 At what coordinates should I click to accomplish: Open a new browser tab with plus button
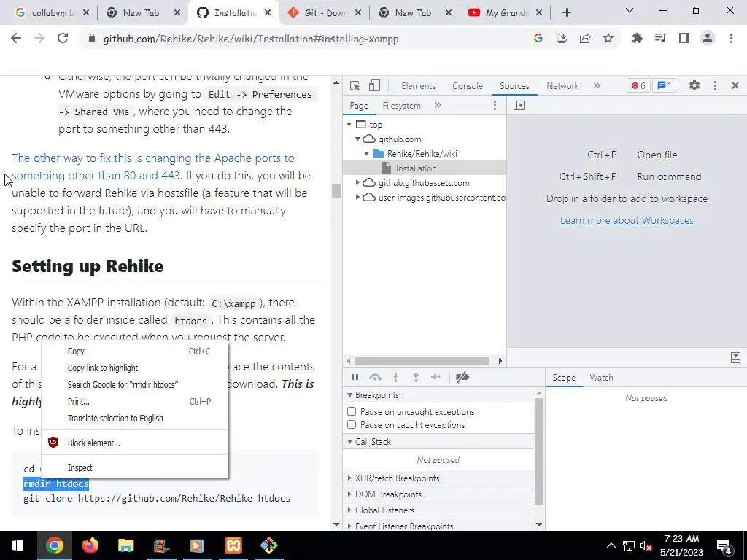pos(566,13)
